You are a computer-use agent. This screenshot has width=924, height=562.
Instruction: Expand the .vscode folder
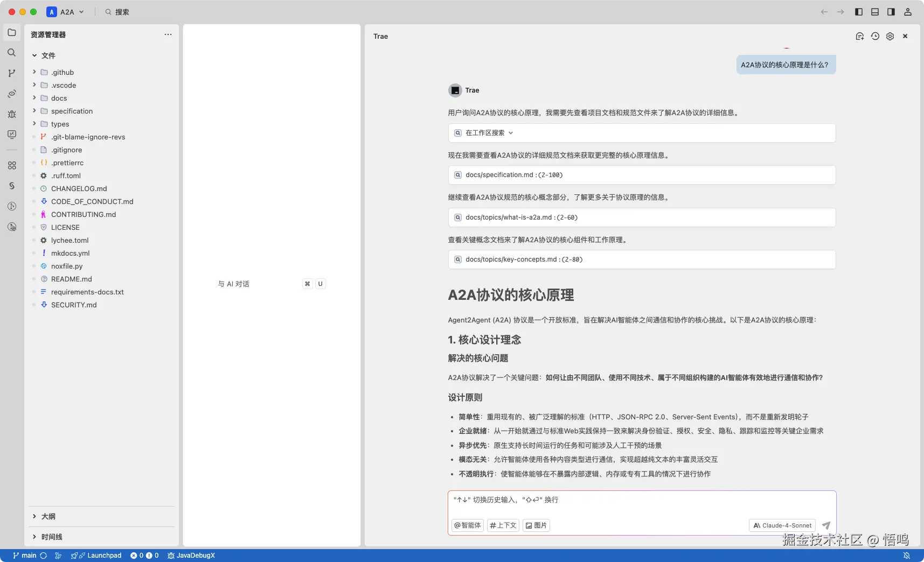click(x=34, y=85)
